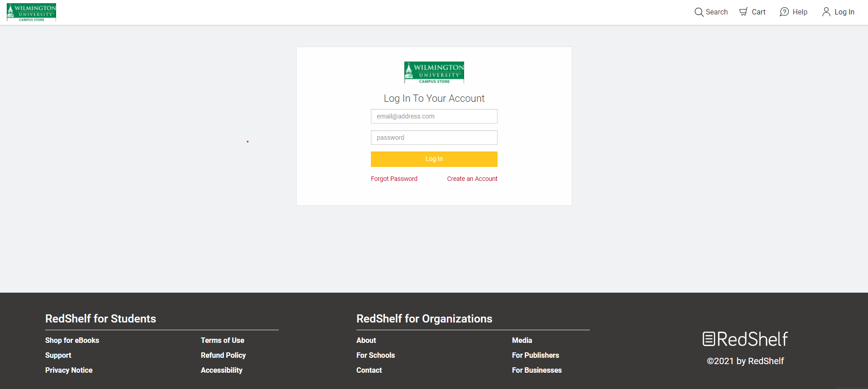Open Terms of Use footer link
Screen dimensions: 868x389
[223, 340]
